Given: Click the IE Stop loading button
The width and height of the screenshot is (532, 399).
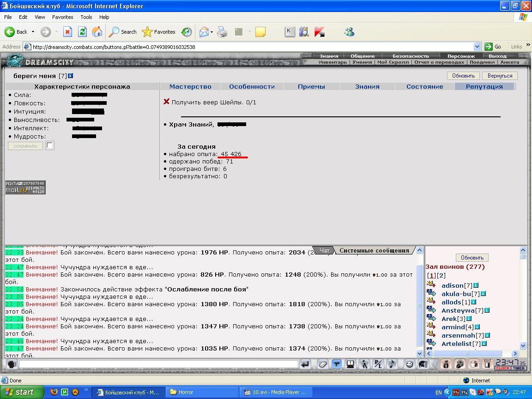Looking at the screenshot, I should [67, 32].
